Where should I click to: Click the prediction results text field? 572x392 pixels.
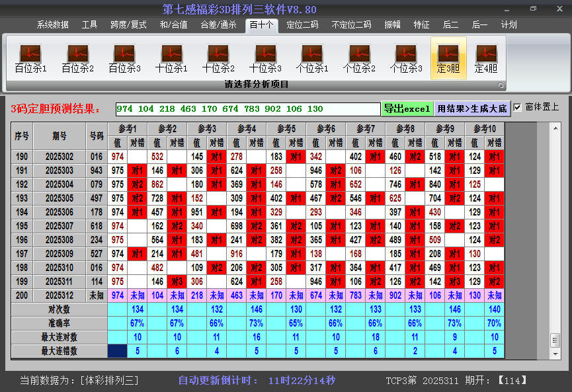tap(247, 109)
